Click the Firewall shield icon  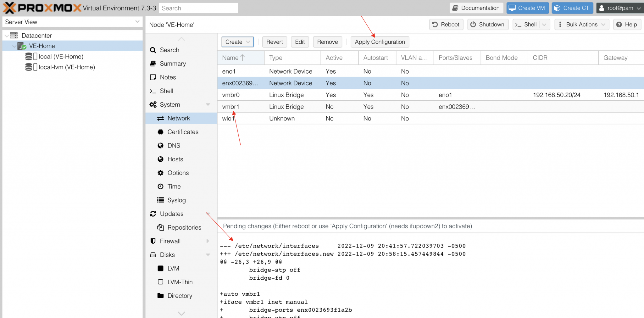153,241
